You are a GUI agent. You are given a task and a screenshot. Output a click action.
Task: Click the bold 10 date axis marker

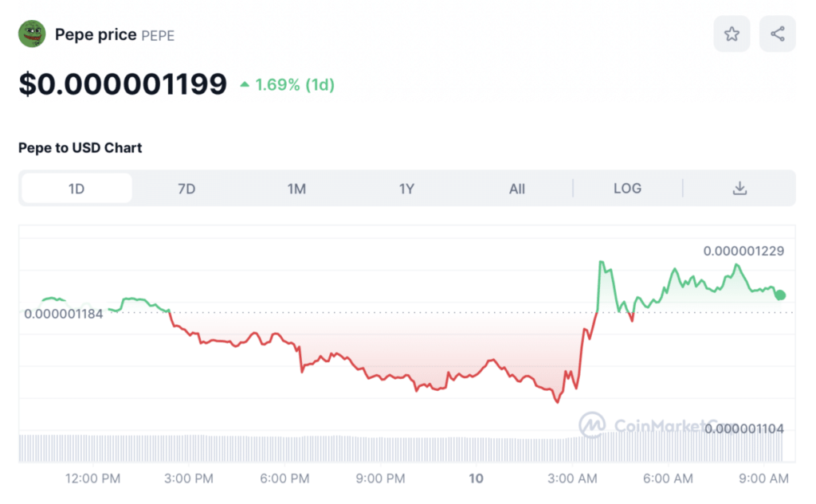pos(476,479)
